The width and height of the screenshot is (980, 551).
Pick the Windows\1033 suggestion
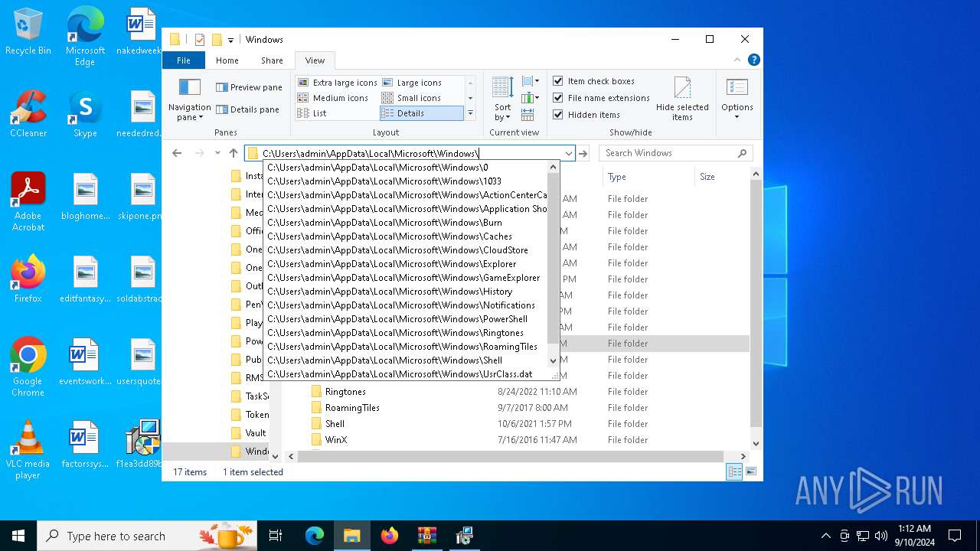(406, 181)
